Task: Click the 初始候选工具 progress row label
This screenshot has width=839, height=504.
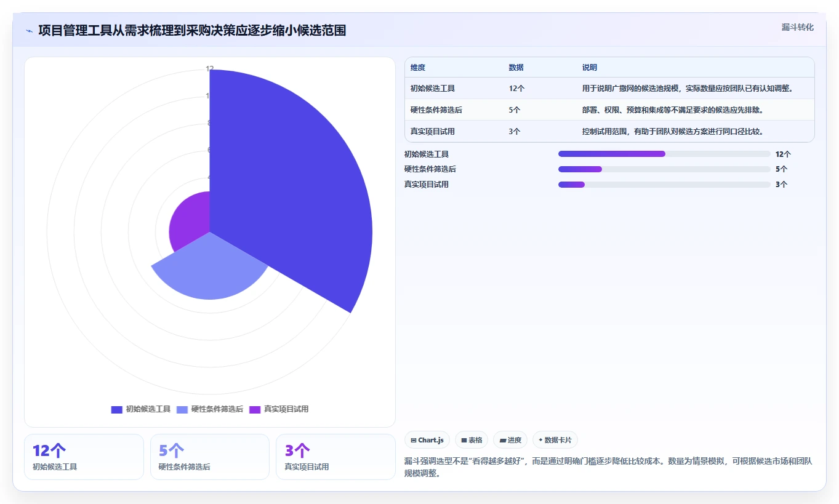Action: click(x=427, y=154)
